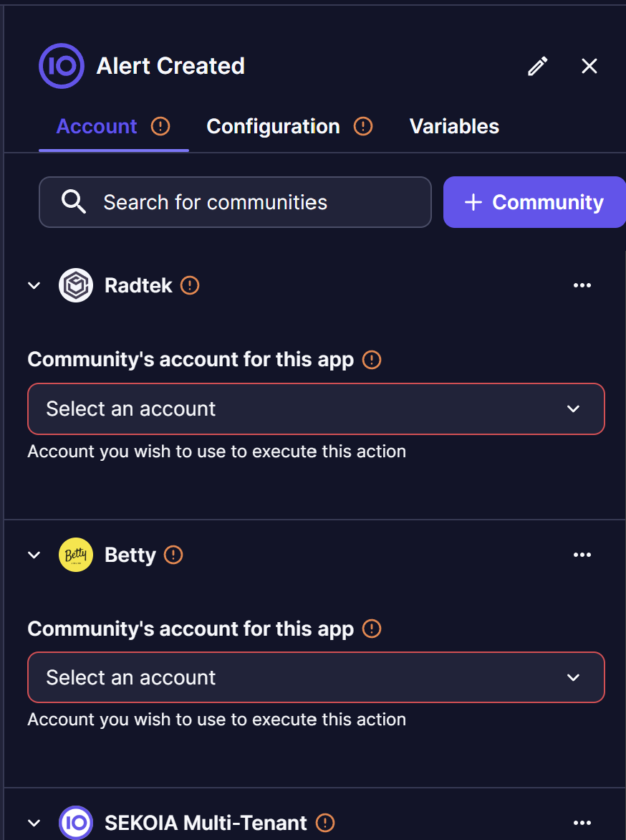The width and height of the screenshot is (626, 840).
Task: Click the + Community button
Action: (x=534, y=202)
